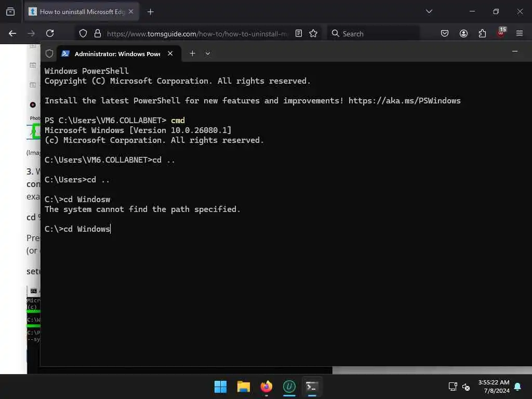Click 'Microsoft Windows [Version 10.0.26080.1]' line
532x399 pixels.
coord(138,130)
